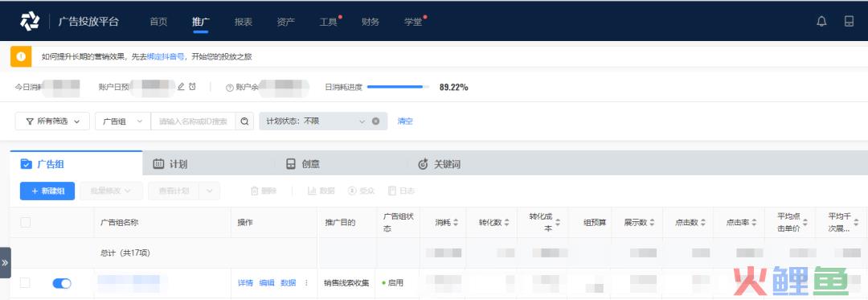Open the notification bell

(x=821, y=22)
